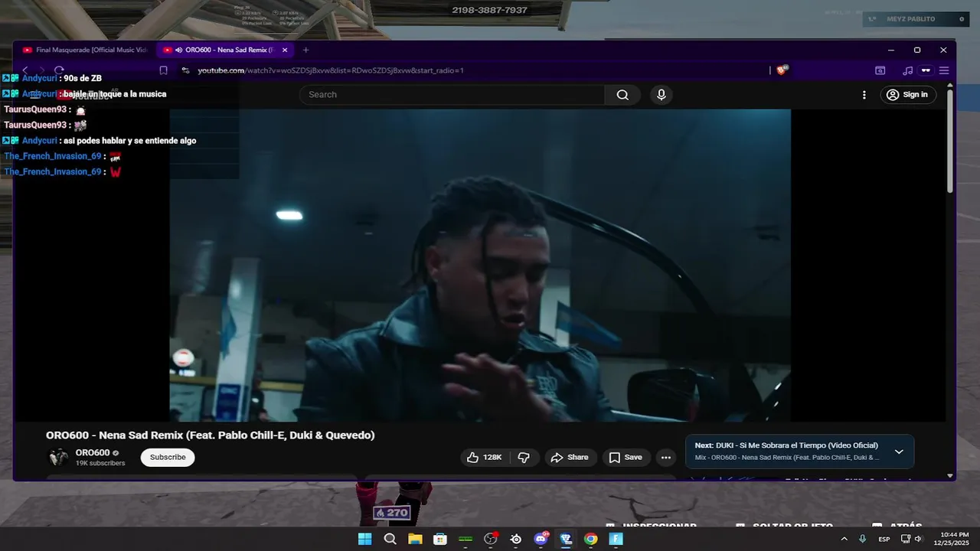Viewport: 980px width, 551px height.
Task: Click TaurusQueen93 first chat name
Action: (x=35, y=109)
